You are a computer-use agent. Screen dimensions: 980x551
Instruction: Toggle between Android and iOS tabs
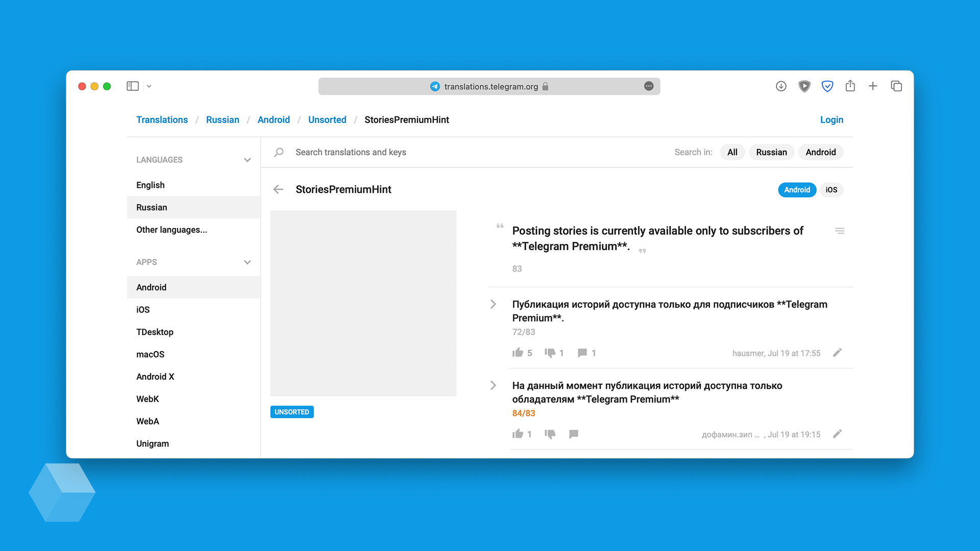click(832, 189)
